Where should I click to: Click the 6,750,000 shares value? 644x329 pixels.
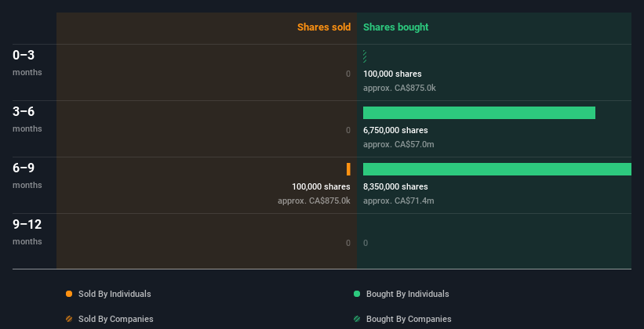click(395, 130)
